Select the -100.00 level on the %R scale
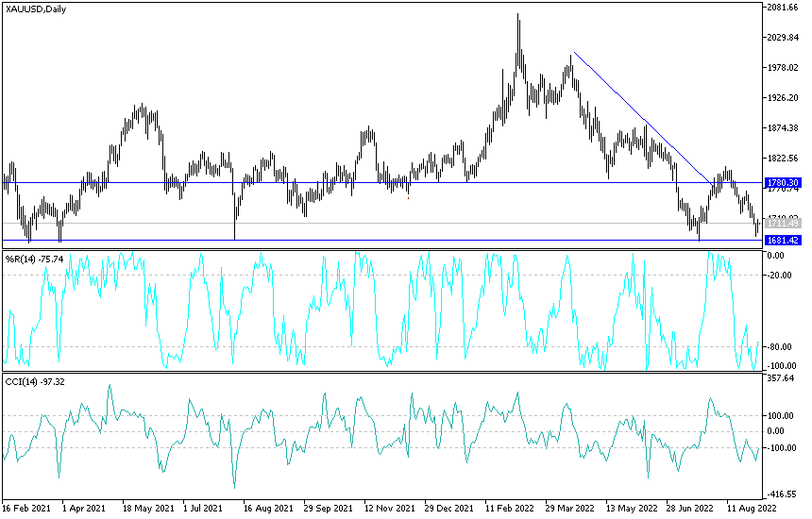This screenshot has height=519, width=812. tap(781, 366)
